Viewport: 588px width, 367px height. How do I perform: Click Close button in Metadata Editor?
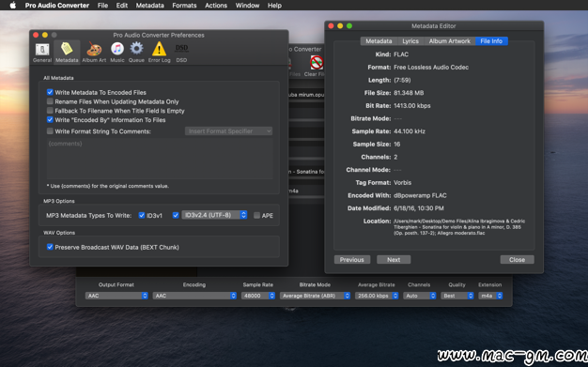tap(518, 259)
